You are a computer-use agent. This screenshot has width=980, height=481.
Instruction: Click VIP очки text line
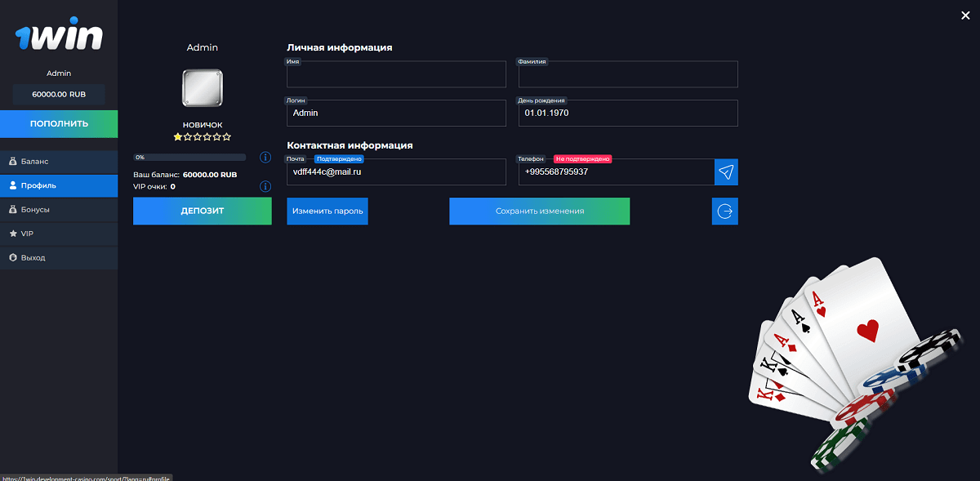tap(154, 187)
